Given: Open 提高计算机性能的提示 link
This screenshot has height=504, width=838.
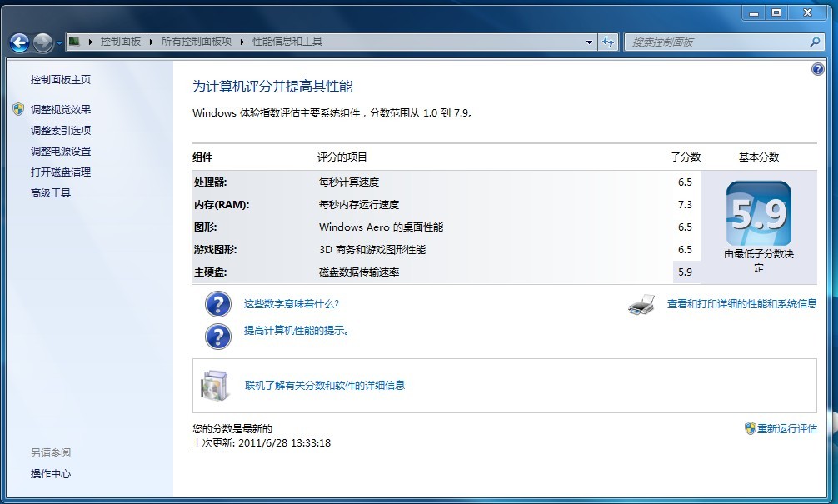Looking at the screenshot, I should point(297,330).
